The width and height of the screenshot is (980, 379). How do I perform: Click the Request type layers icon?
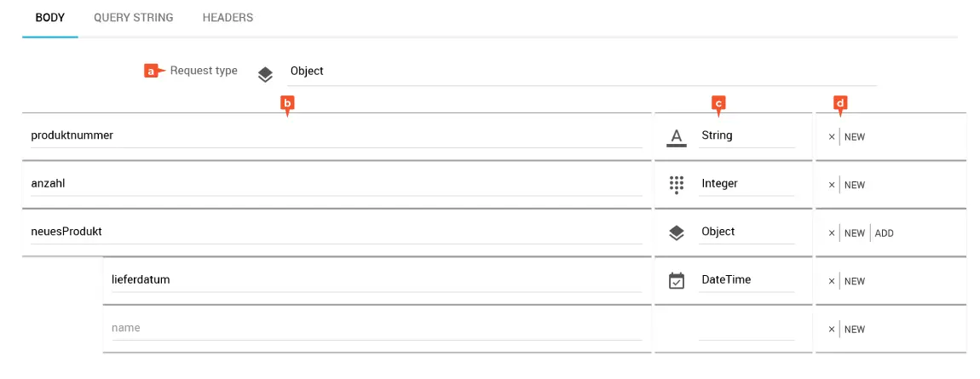pyautogui.click(x=265, y=74)
